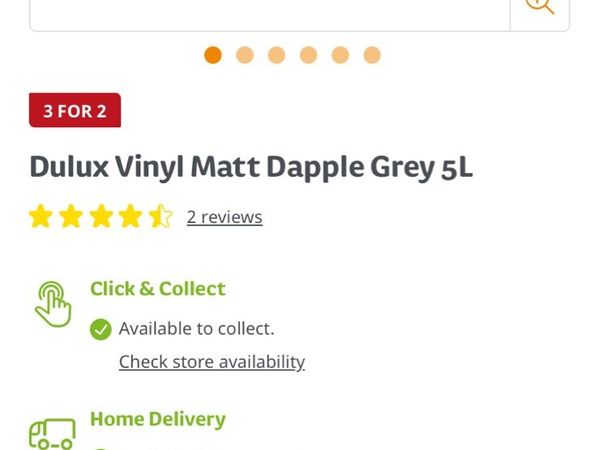The image size is (600, 450).
Task: Click the Available to collect text
Action: tap(196, 328)
